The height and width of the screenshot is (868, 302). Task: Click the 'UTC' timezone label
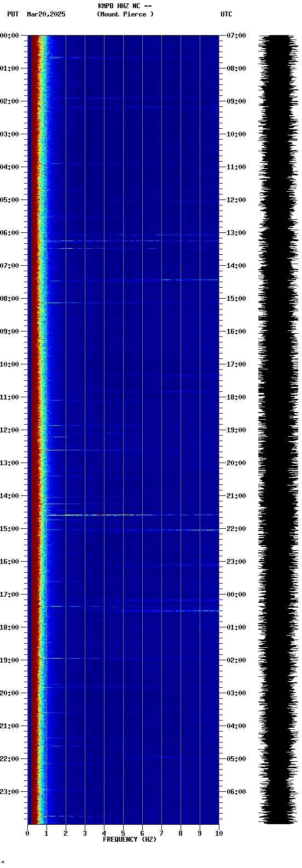click(x=226, y=14)
